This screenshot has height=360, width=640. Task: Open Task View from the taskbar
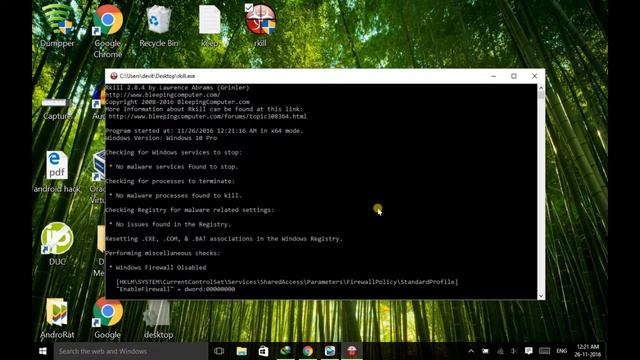click(x=219, y=351)
